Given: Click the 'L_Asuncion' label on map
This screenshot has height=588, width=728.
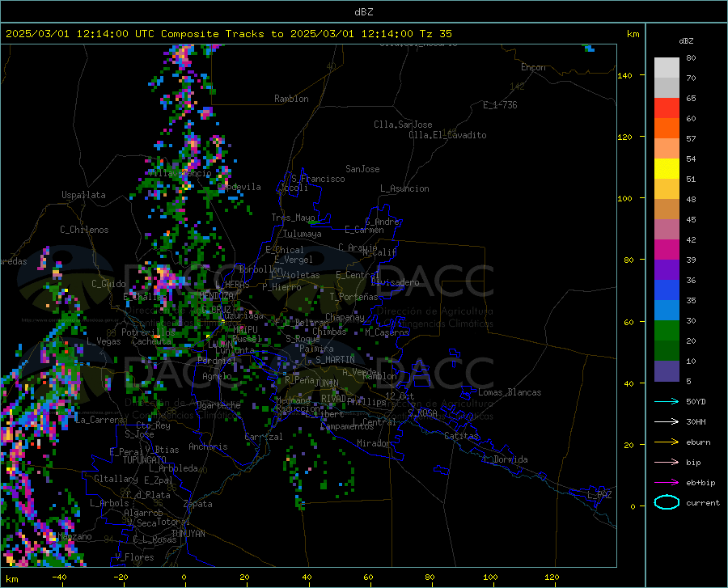Looking at the screenshot, I should point(404,188).
